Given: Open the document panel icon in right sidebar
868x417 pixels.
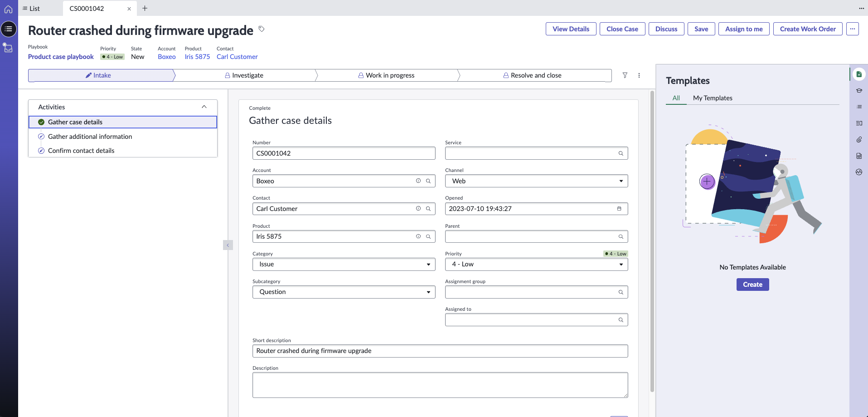Looking at the screenshot, I should tap(859, 156).
